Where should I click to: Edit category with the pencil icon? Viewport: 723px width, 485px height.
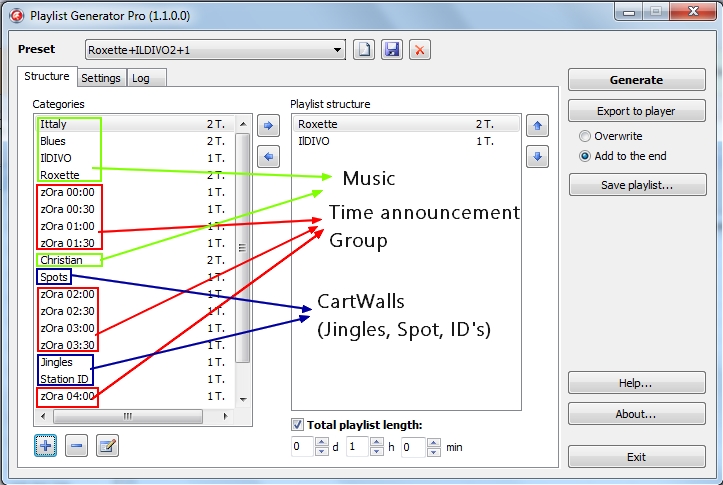click(x=107, y=446)
